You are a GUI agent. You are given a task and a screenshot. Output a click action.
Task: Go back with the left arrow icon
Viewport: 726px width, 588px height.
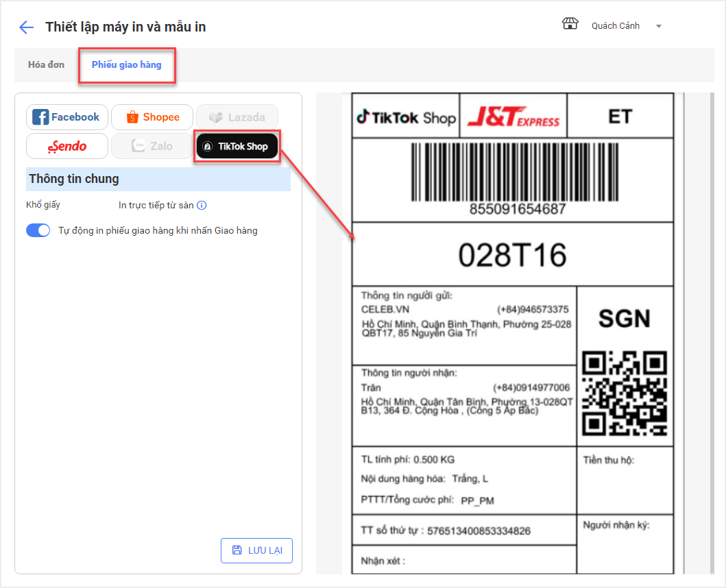pos(26,27)
